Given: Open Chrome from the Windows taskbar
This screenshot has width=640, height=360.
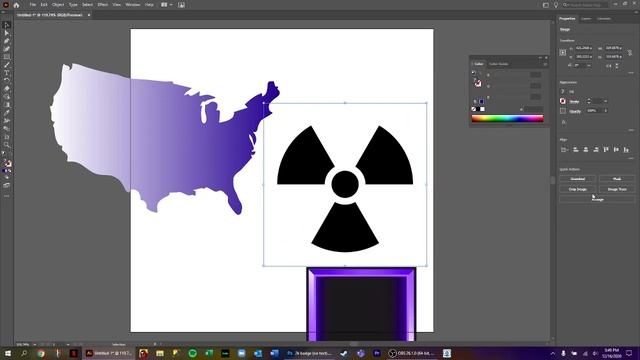Looking at the screenshot, I should [x=41, y=353].
